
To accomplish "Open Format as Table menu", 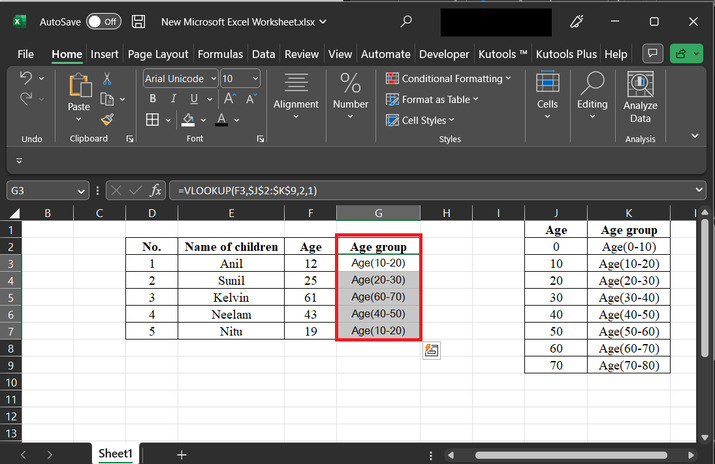I will point(432,99).
